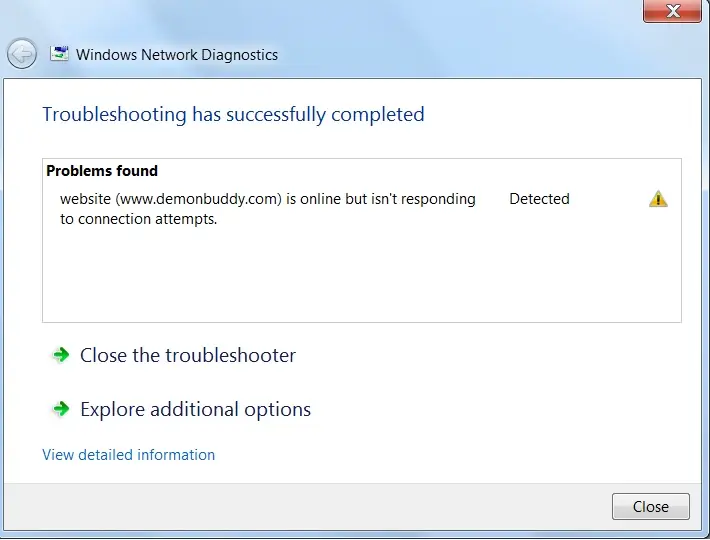This screenshot has width=710, height=540.
Task: Choose Close the troubleshooter option
Action: click(x=188, y=355)
